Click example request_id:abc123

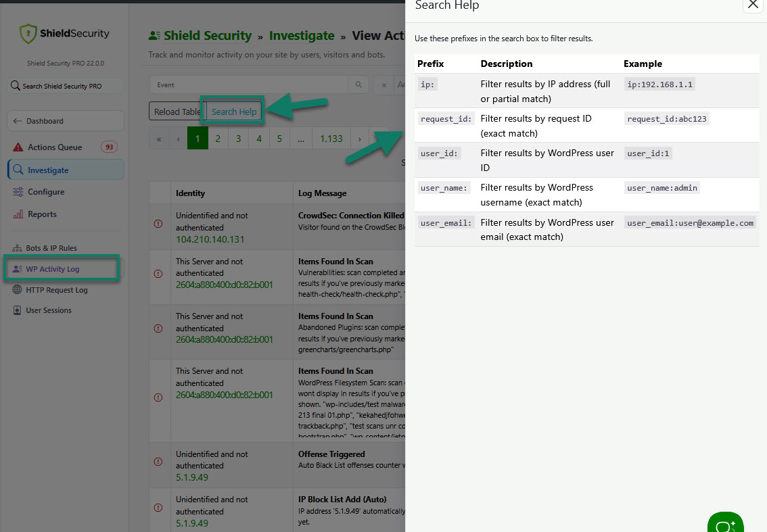click(667, 119)
